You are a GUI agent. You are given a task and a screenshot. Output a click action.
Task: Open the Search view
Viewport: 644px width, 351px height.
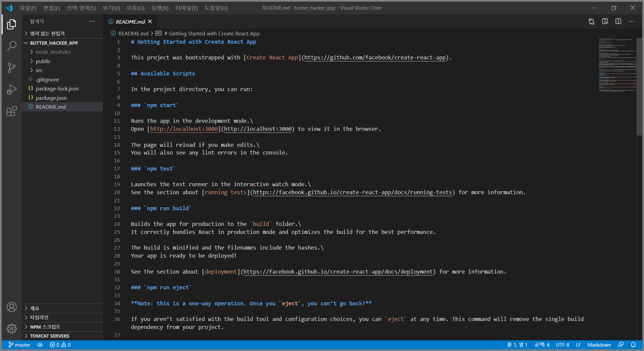(x=12, y=46)
